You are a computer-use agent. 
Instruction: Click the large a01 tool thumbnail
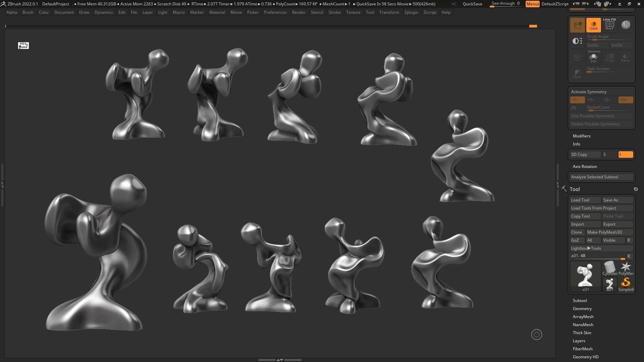click(x=585, y=277)
